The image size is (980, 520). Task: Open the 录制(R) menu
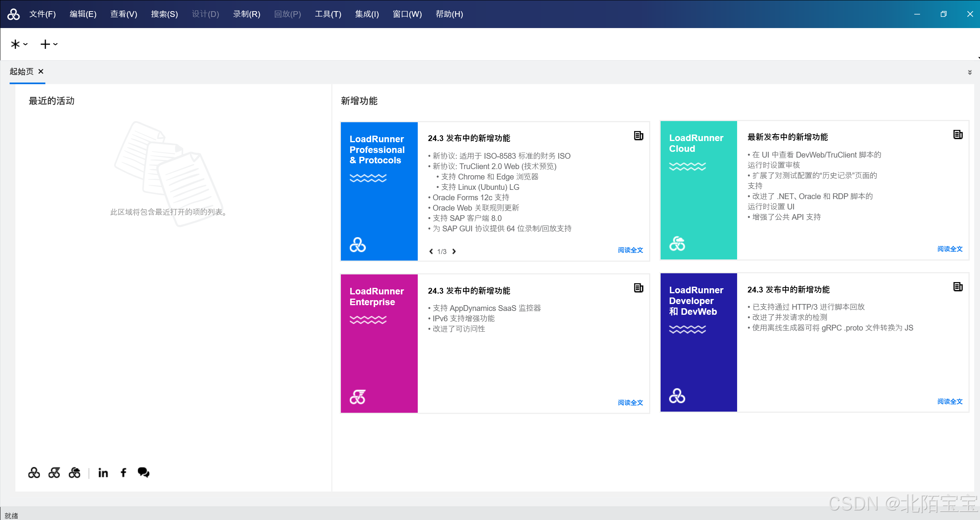point(247,14)
